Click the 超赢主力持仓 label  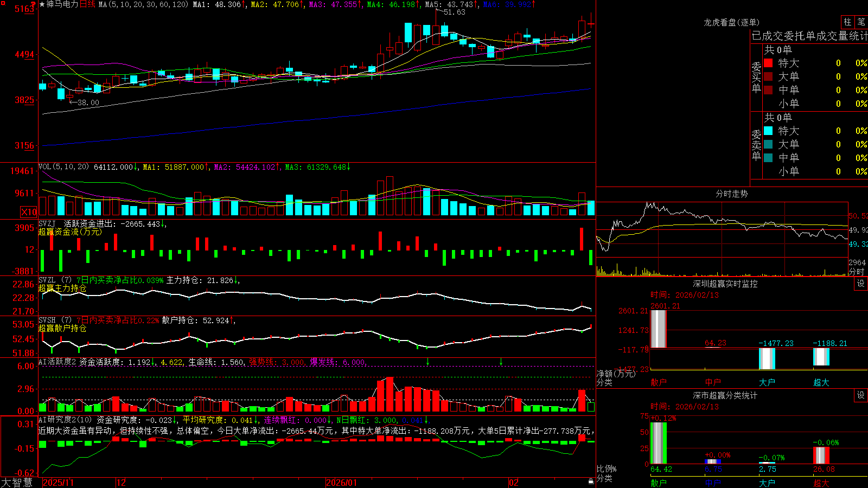coord(62,288)
